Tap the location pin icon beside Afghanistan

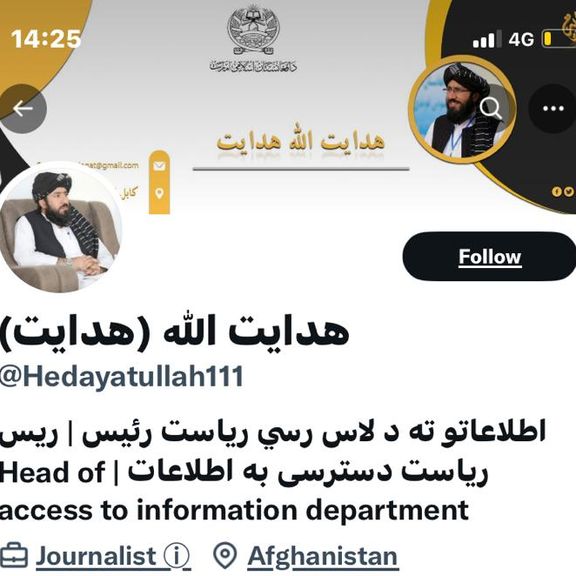tap(225, 556)
